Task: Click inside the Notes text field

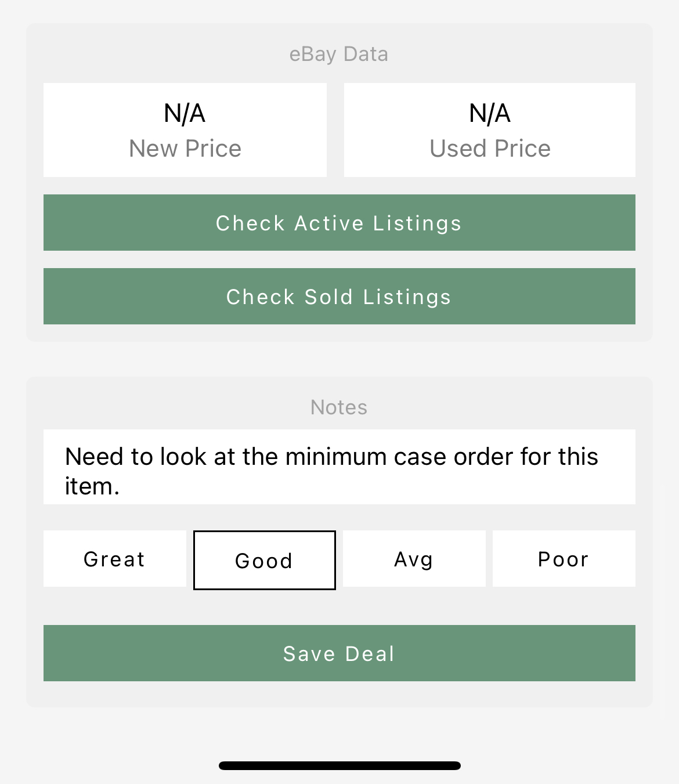Action: [x=339, y=467]
